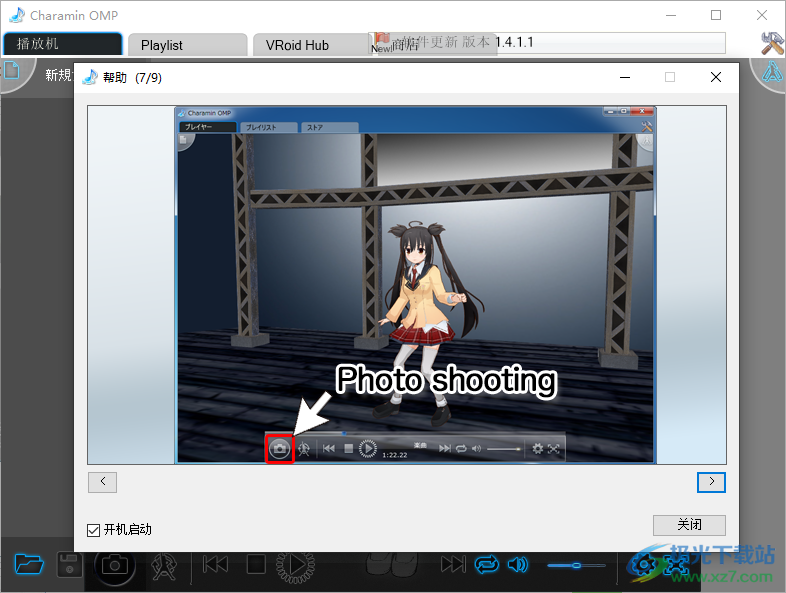This screenshot has height=593, width=786.
Task: Click the Charamin OMP title bar icon
Action: 17,15
